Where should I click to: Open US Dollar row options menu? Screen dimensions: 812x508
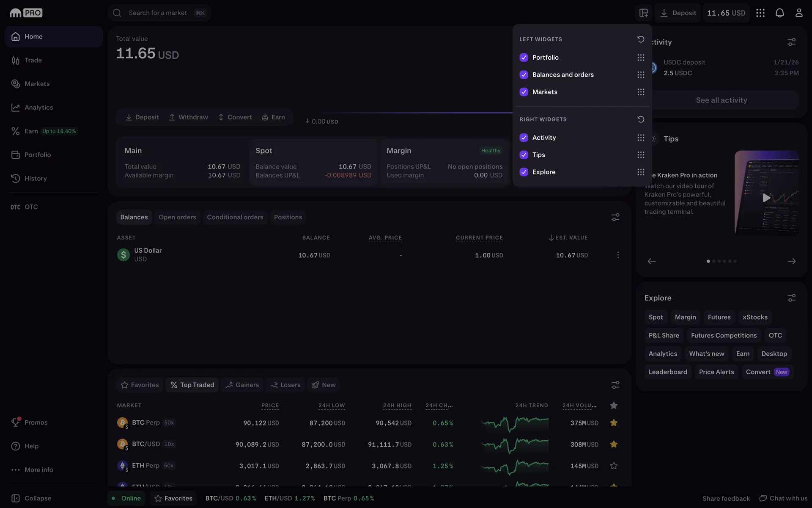pyautogui.click(x=618, y=255)
